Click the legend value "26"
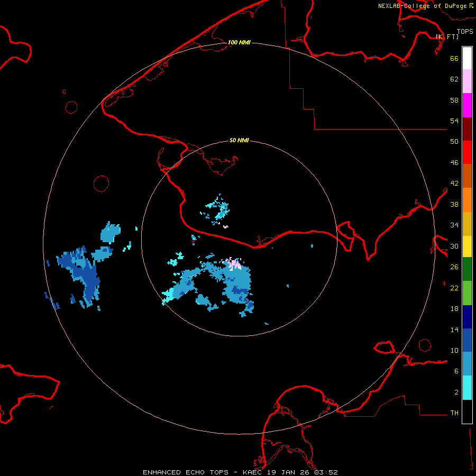Viewport: 476px width, 476px height. click(x=454, y=267)
